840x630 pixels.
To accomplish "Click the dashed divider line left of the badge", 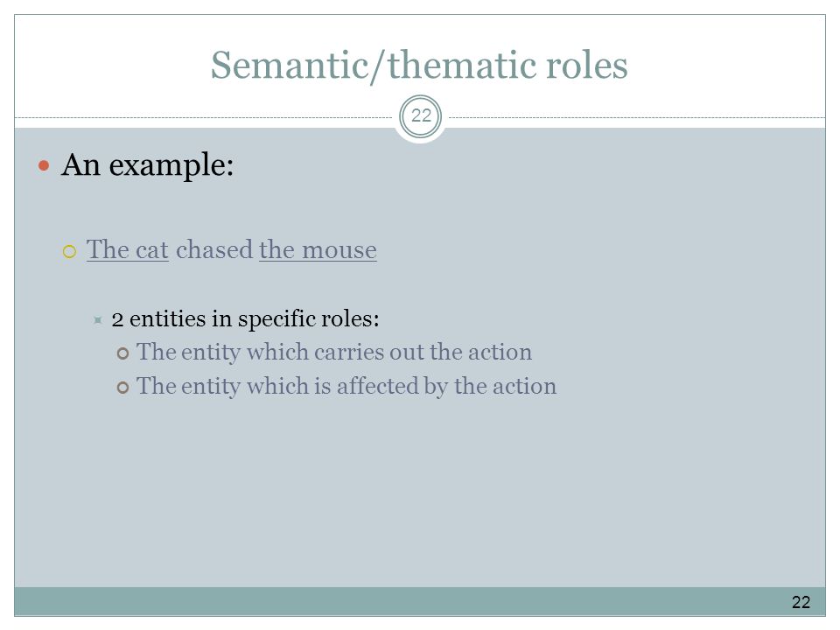I will coord(204,117).
